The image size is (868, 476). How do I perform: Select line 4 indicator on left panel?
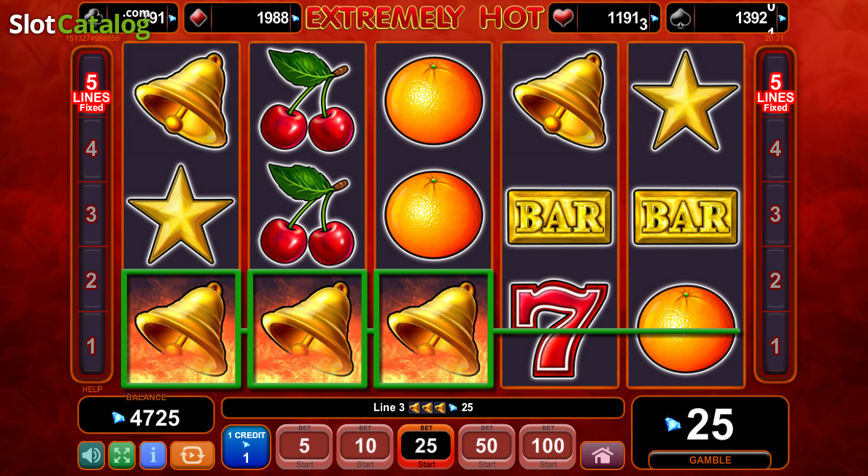coord(91,148)
